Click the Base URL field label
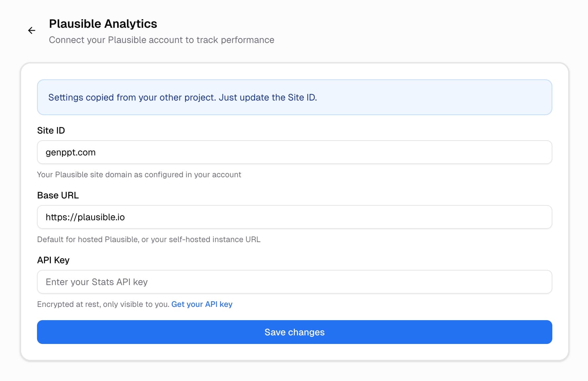 (x=58, y=195)
